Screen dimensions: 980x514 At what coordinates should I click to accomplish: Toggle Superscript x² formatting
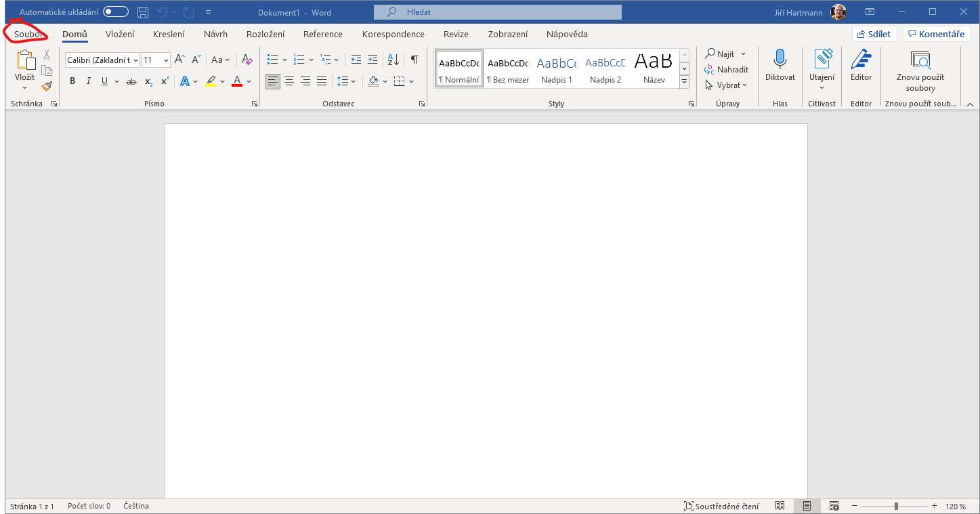click(165, 81)
